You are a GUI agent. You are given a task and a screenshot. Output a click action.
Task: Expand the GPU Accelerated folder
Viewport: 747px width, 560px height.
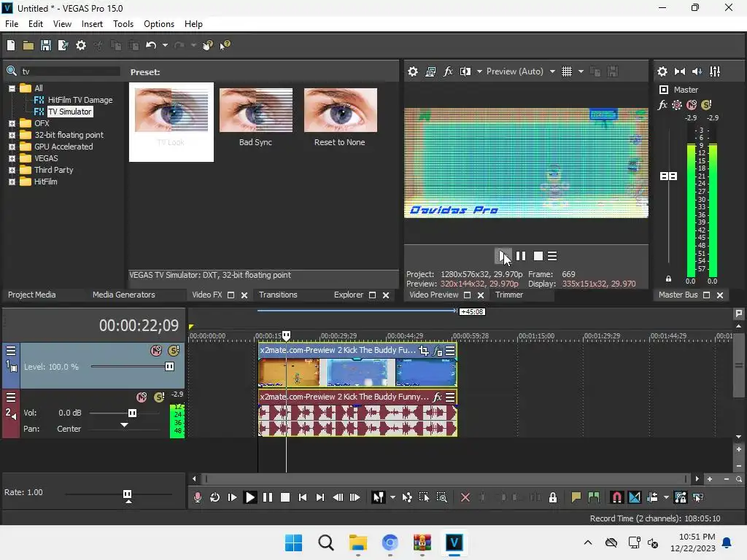[12, 147]
